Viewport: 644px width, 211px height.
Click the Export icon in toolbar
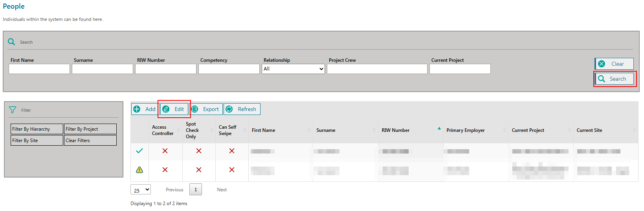click(195, 109)
